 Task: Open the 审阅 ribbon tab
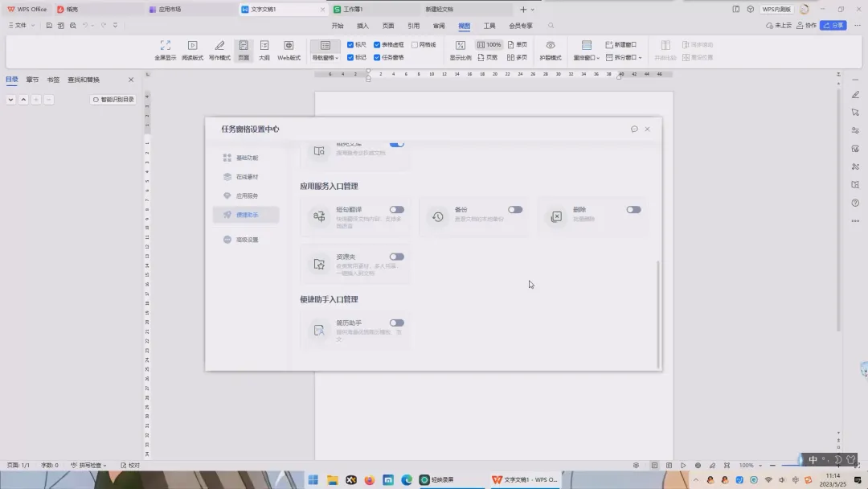pyautogui.click(x=439, y=26)
